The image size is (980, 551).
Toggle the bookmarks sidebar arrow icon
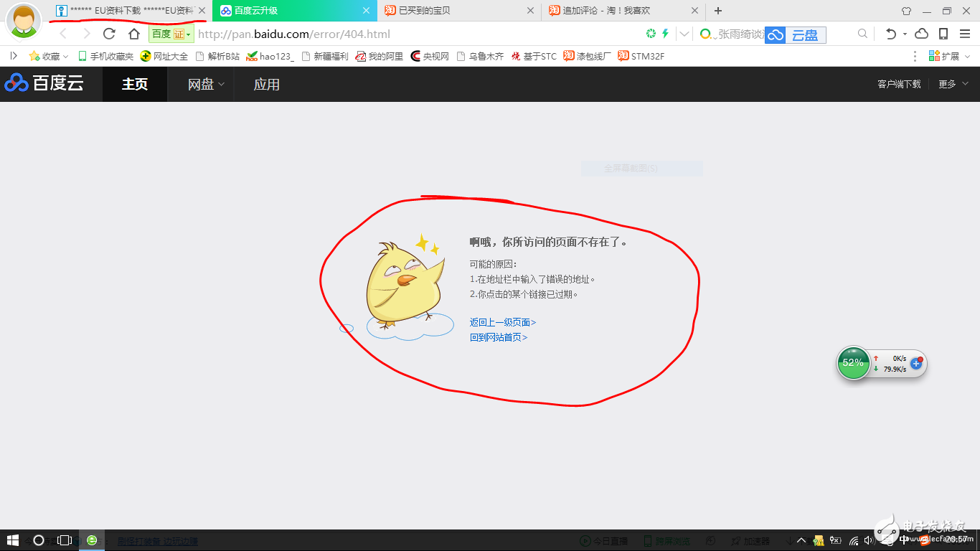(x=13, y=56)
